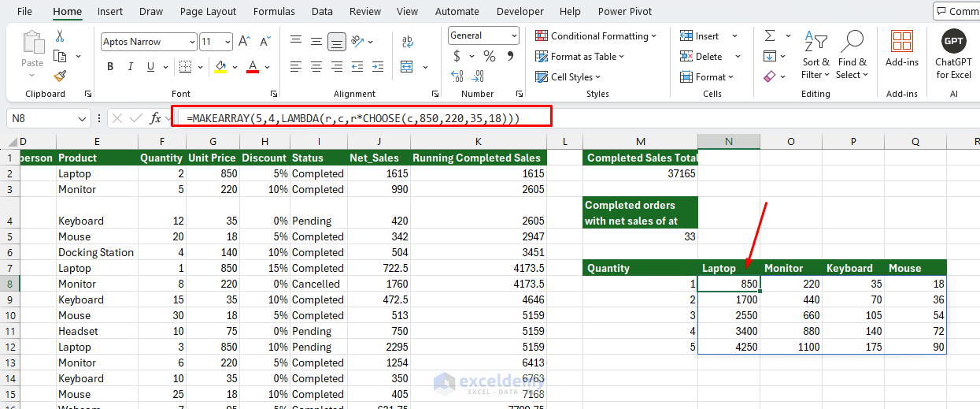Apply Accounting dollar number format
The height and width of the screenshot is (409, 980).
[457, 56]
